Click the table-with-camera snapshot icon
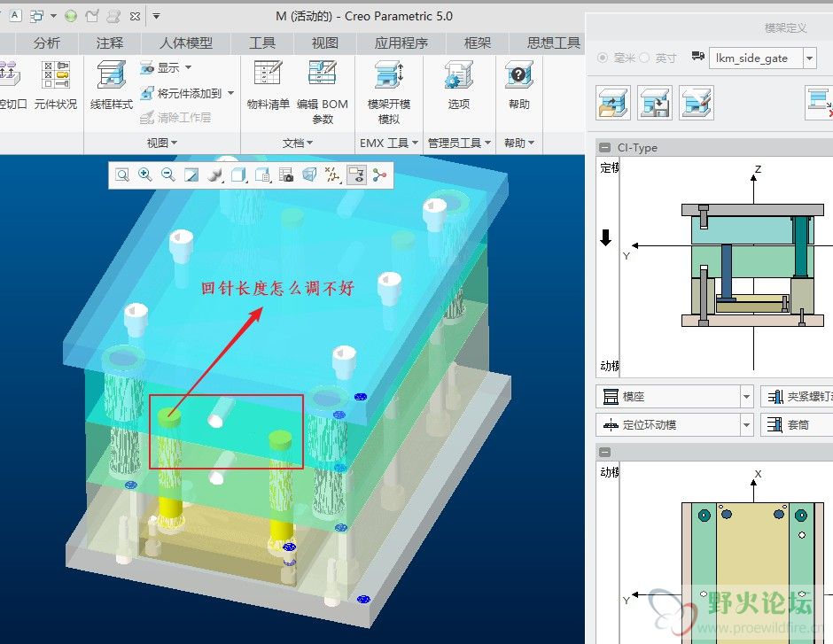Viewport: 833px width, 644px height. [x=286, y=175]
